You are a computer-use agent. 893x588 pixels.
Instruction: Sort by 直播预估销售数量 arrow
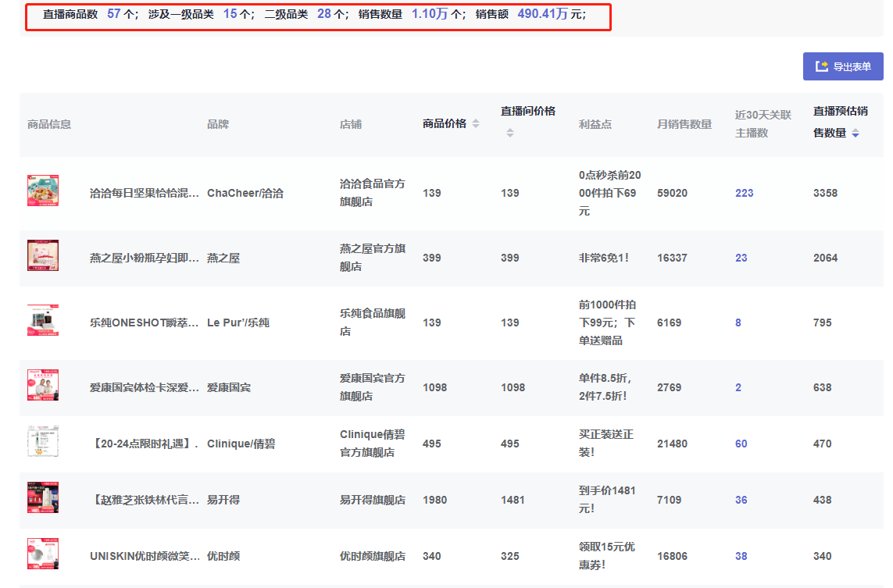(855, 134)
